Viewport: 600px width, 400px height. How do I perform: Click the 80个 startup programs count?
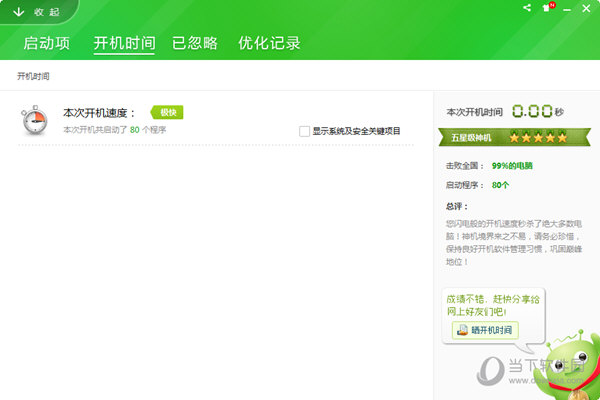tap(501, 185)
